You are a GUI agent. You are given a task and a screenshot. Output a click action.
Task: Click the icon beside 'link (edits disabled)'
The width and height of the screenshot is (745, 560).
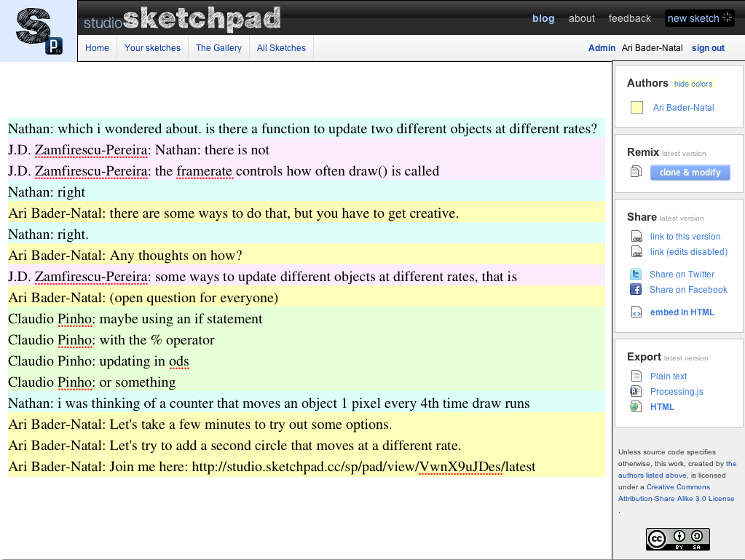tap(636, 251)
